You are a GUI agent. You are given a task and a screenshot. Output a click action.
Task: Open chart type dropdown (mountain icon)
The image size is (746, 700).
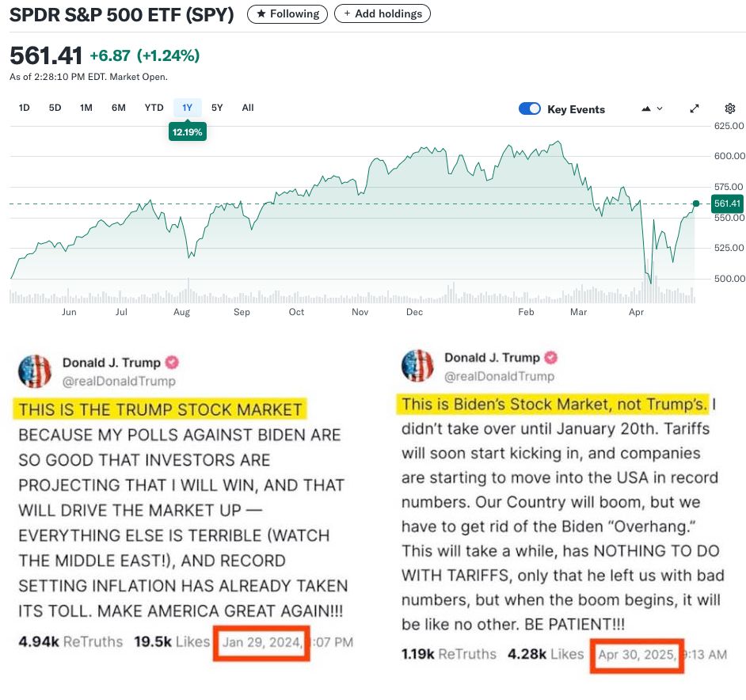tap(653, 108)
